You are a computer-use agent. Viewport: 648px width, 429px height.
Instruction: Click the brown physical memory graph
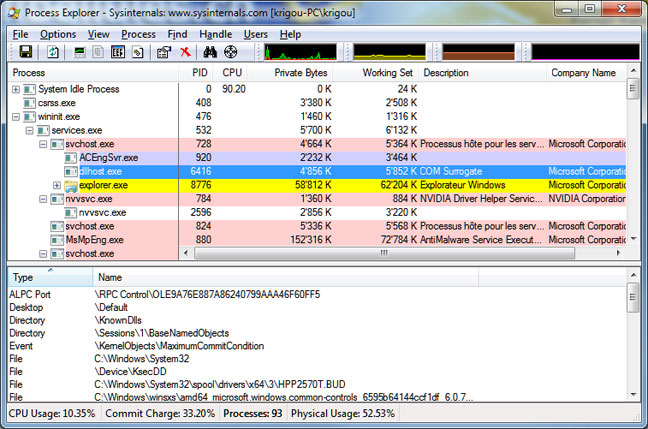click(x=479, y=52)
